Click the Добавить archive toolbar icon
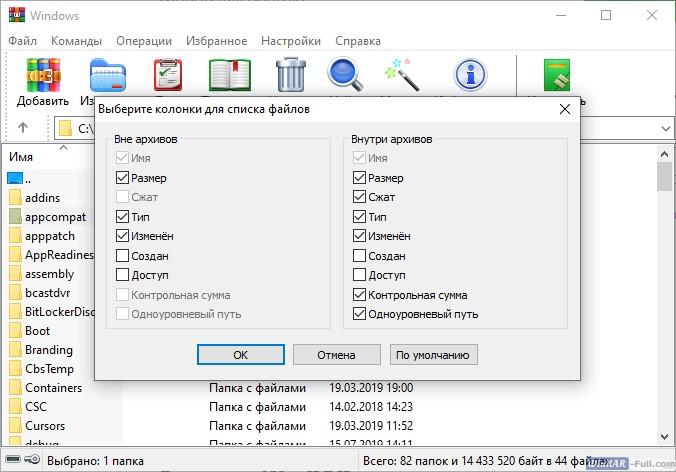The height and width of the screenshot is (472, 676). coord(43,75)
